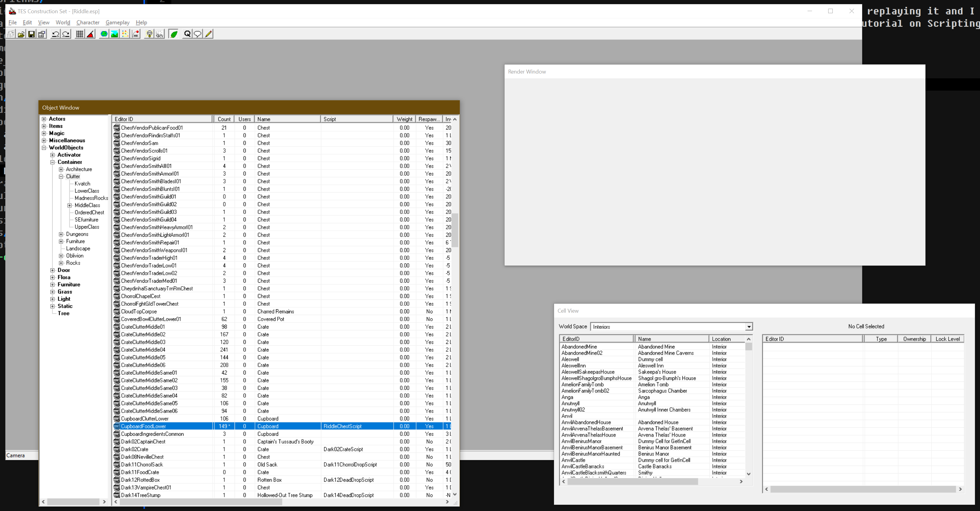Open the Character menu
The height and width of the screenshot is (511, 980).
[88, 23]
